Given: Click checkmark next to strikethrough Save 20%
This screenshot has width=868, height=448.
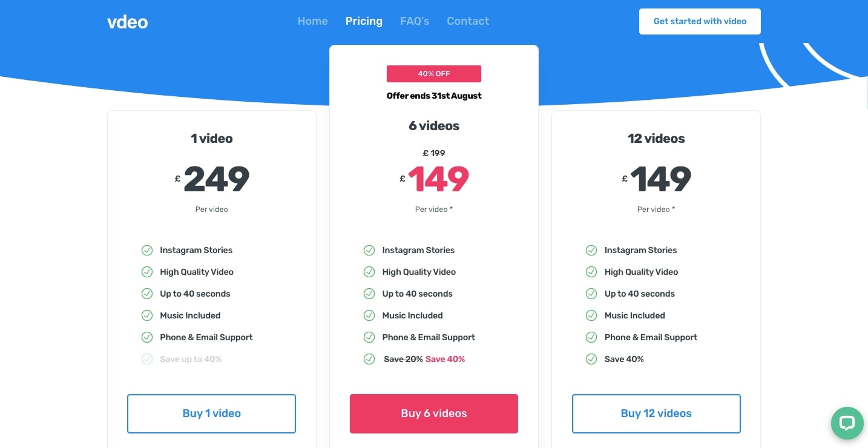Looking at the screenshot, I should click(x=369, y=359).
